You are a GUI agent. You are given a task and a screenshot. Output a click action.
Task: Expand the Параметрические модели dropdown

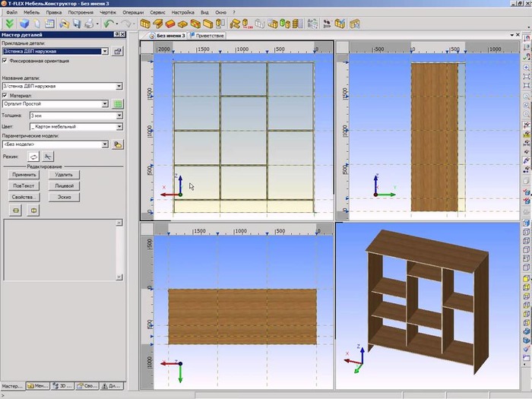tap(105, 144)
